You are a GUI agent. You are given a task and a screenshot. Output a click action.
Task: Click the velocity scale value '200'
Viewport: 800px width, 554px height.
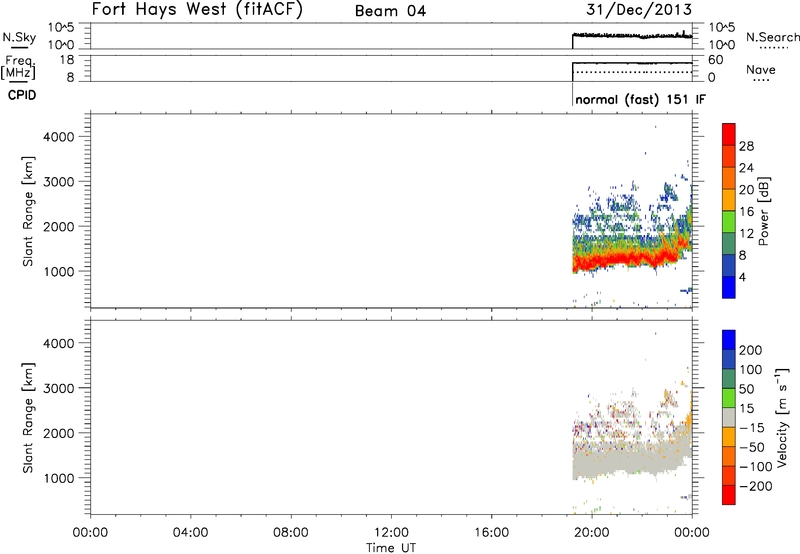tap(751, 350)
